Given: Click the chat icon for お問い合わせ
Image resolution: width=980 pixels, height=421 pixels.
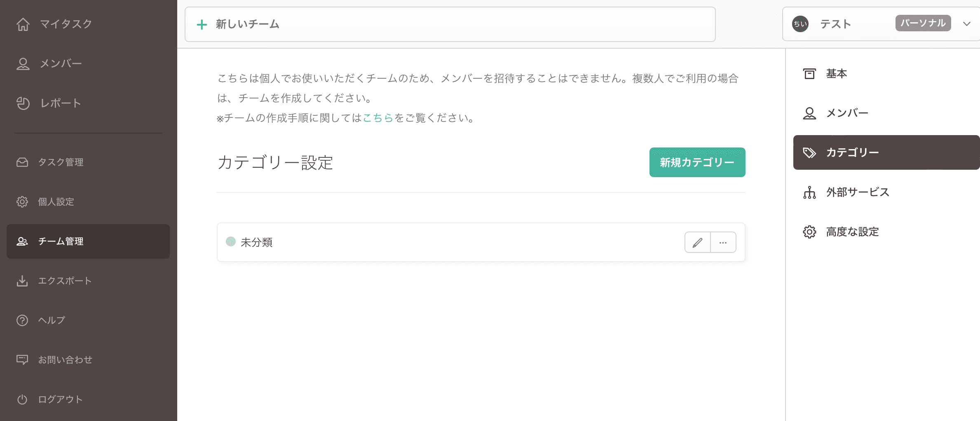Looking at the screenshot, I should [x=22, y=360].
